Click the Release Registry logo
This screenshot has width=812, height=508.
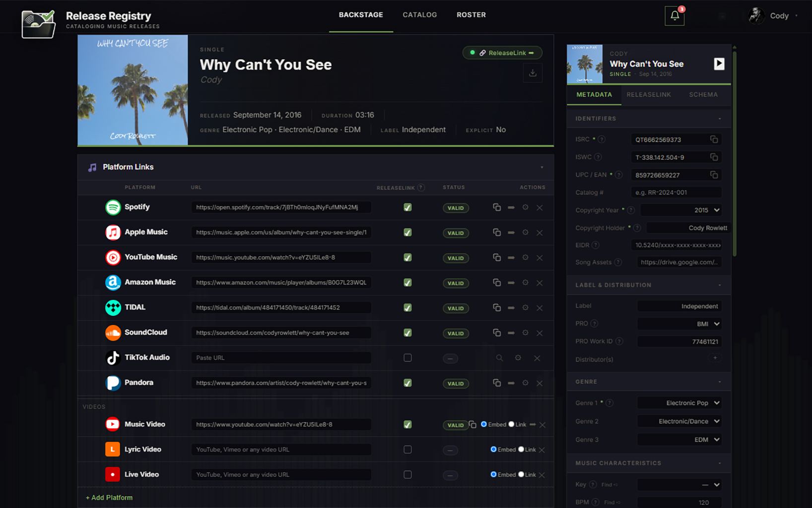coord(39,24)
